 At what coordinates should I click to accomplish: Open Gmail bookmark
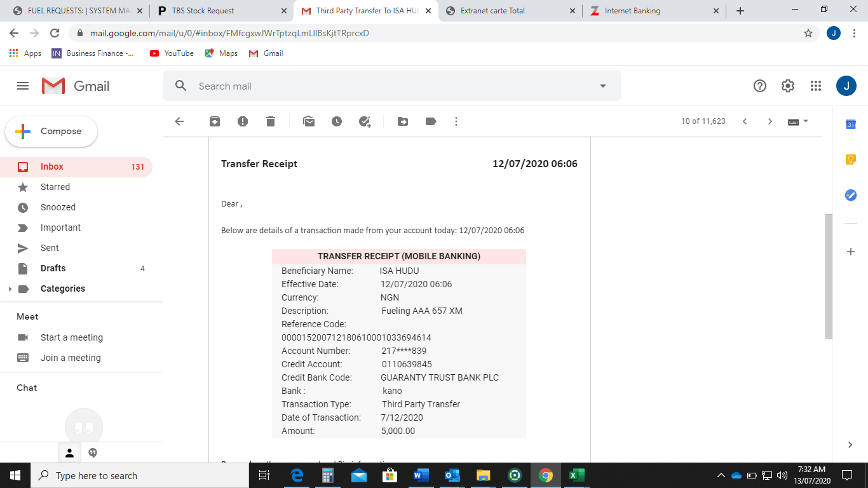(266, 53)
